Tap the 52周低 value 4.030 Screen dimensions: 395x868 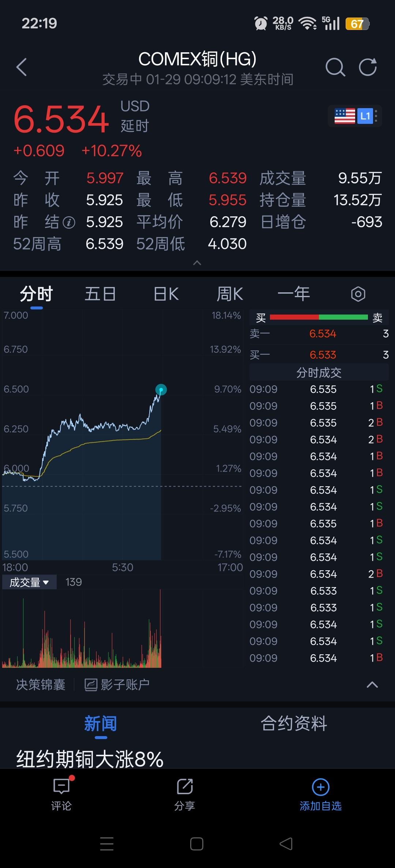[227, 244]
